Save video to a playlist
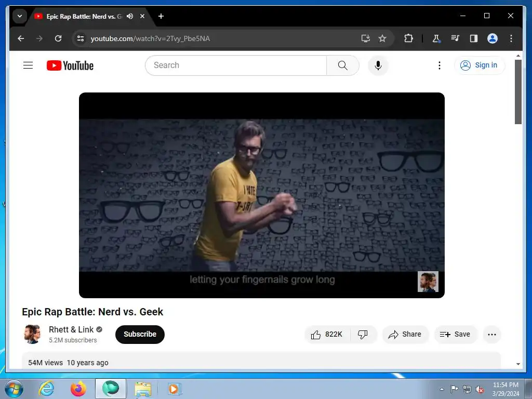The height and width of the screenshot is (399, 532). (455, 334)
